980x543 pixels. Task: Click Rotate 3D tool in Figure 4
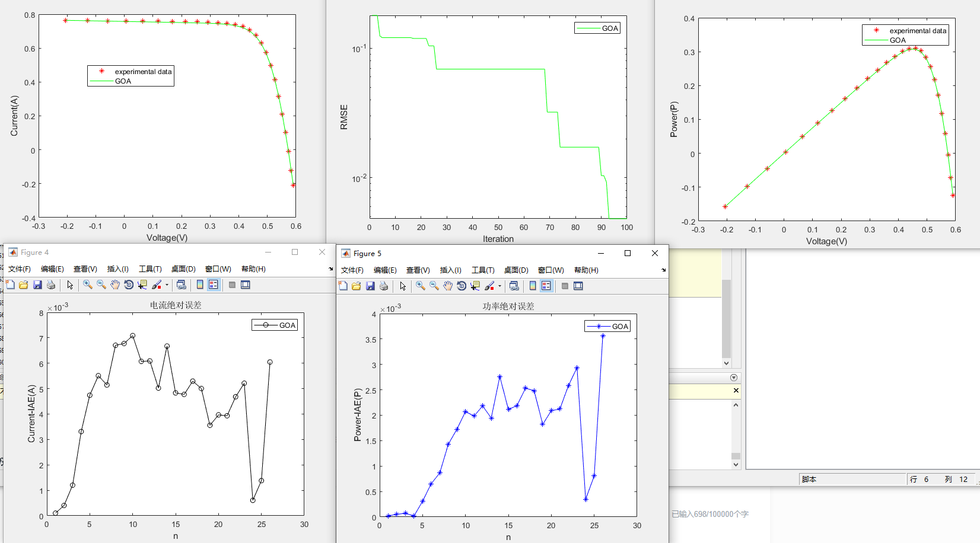pyautogui.click(x=129, y=285)
